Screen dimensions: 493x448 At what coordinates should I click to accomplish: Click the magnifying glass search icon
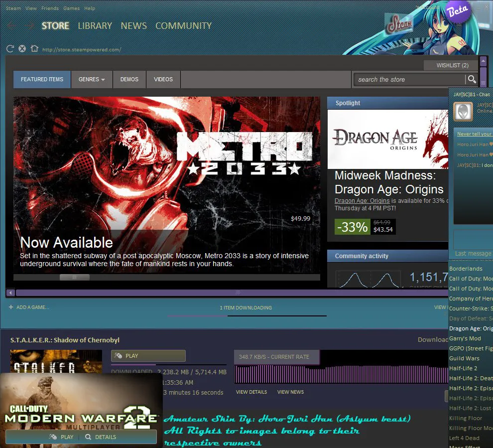[471, 79]
